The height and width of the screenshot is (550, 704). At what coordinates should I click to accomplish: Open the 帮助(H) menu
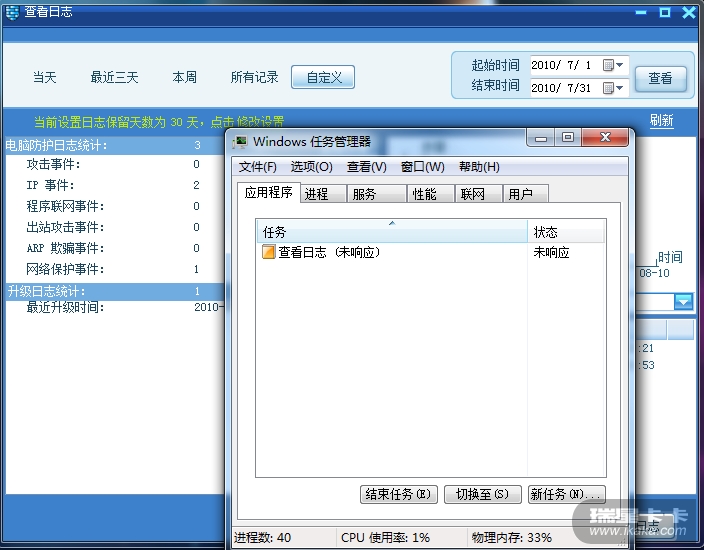point(479,167)
